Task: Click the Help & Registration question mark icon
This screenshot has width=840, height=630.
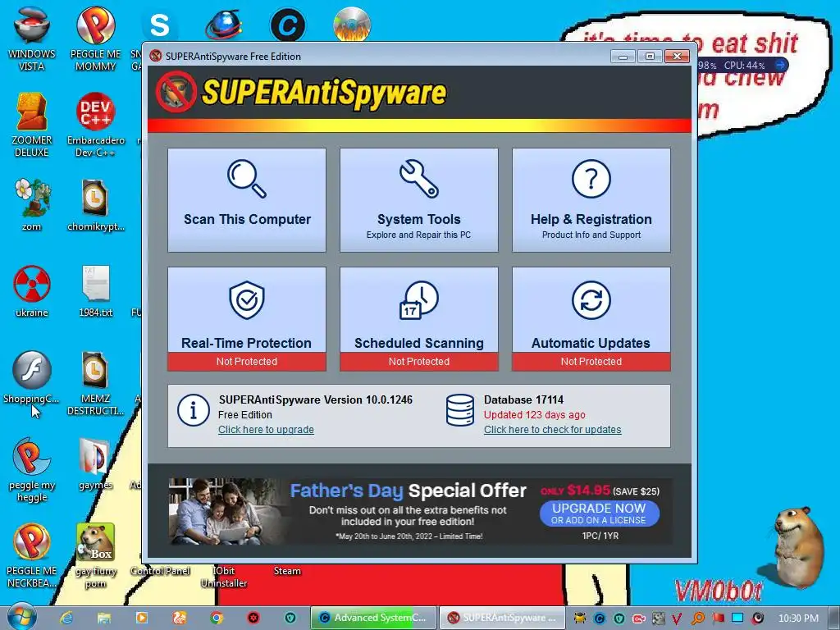Action: click(591, 179)
